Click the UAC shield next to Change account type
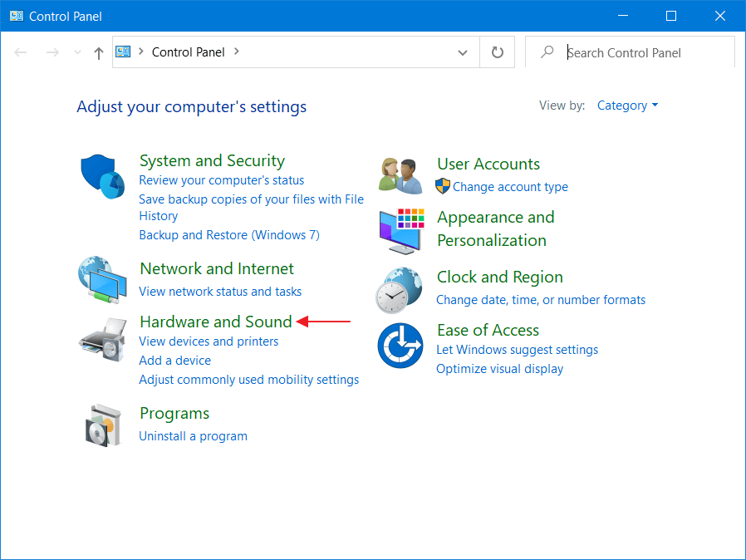Screen dimensions: 746x560 click(x=443, y=186)
